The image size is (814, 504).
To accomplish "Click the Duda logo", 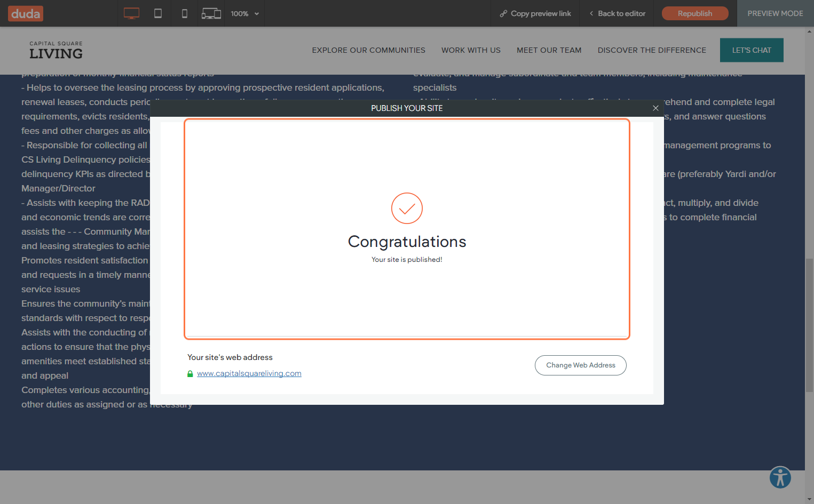I will (x=26, y=13).
